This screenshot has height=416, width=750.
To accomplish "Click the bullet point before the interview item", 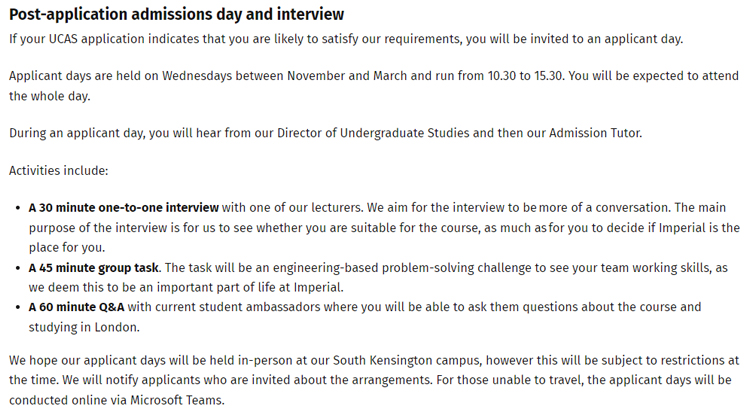I will click(x=18, y=209).
